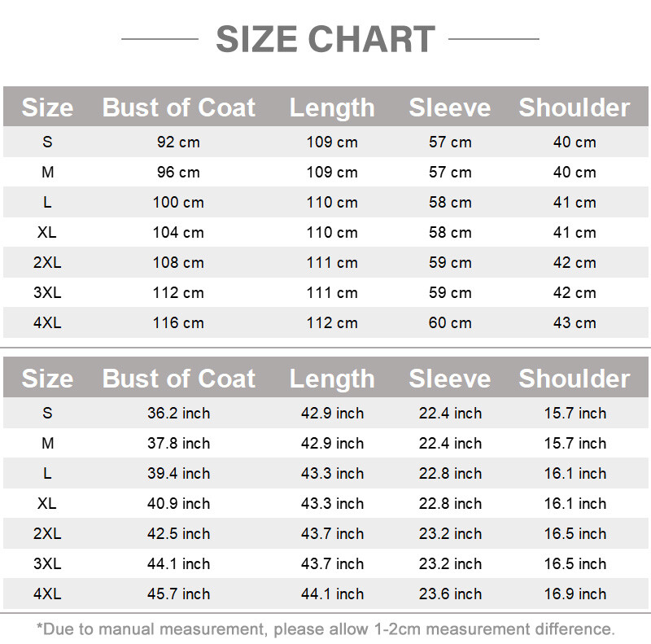Click the 60 cm sleeve value
651x644 pixels.
click(x=450, y=323)
